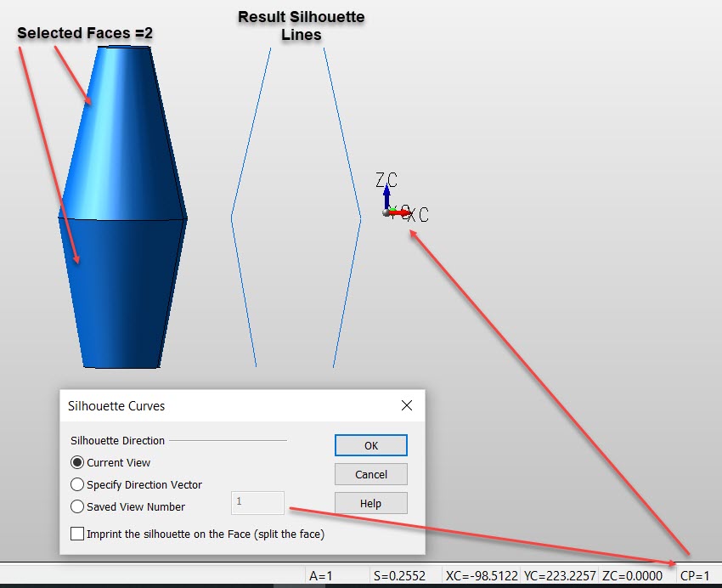Select the Current View silhouette direction option
Image resolution: width=722 pixels, height=588 pixels.
(x=77, y=462)
